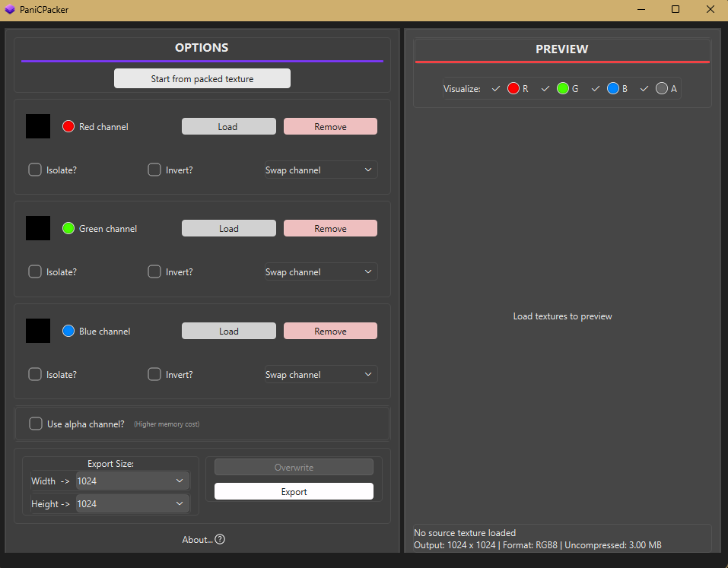Toggle visualization checkmark for the B channel
Image resolution: width=728 pixels, height=568 pixels.
596,88
